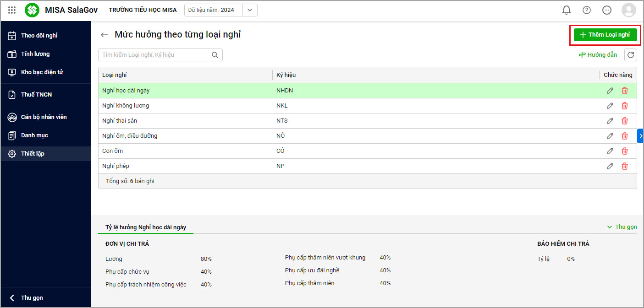This screenshot has width=644, height=308.
Task: Go to Cán bộ nhân viên menu
Action: (x=44, y=117)
